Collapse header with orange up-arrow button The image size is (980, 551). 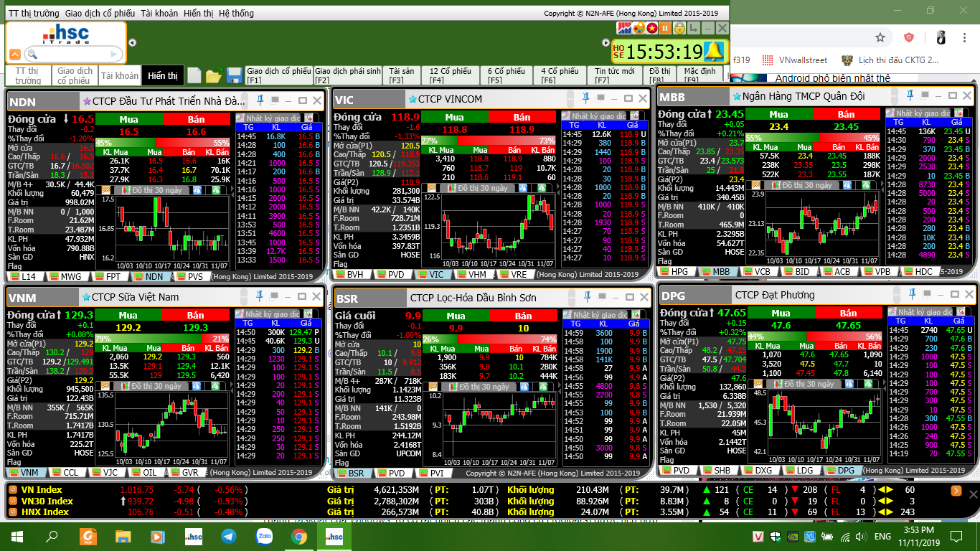pos(14,55)
